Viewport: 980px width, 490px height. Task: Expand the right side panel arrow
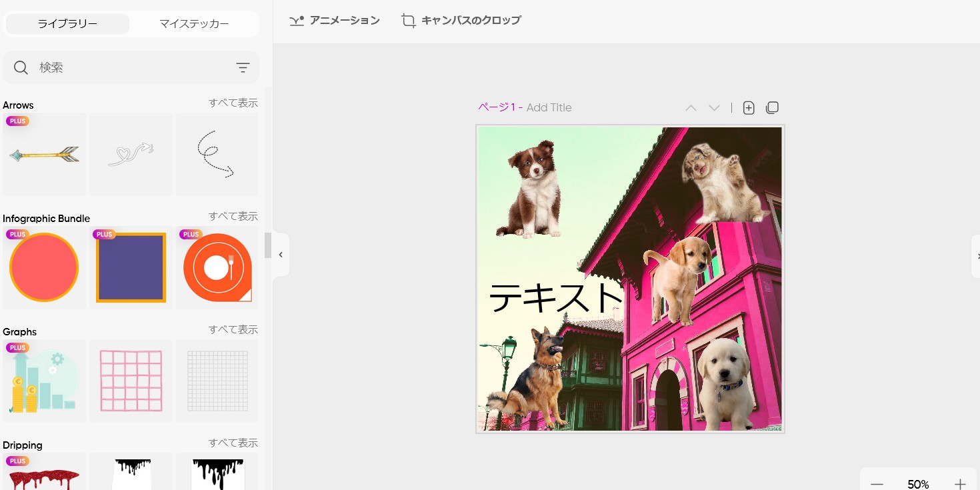[976, 256]
